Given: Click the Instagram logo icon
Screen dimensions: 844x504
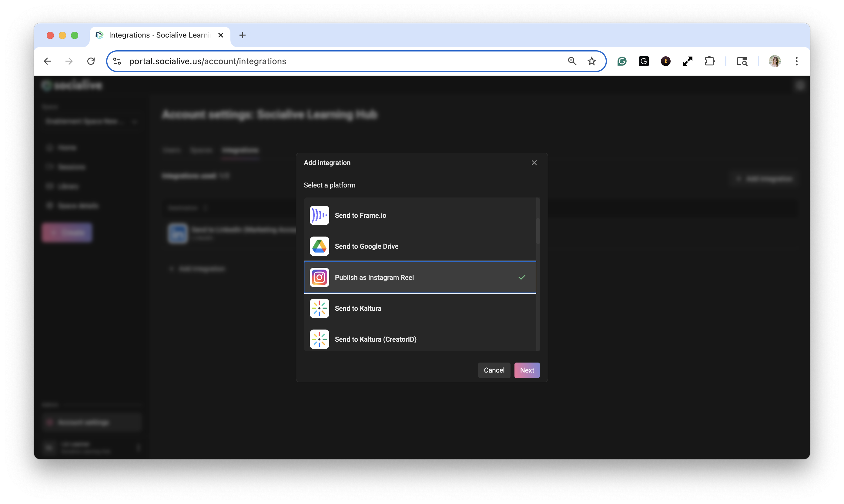Looking at the screenshot, I should 319,277.
